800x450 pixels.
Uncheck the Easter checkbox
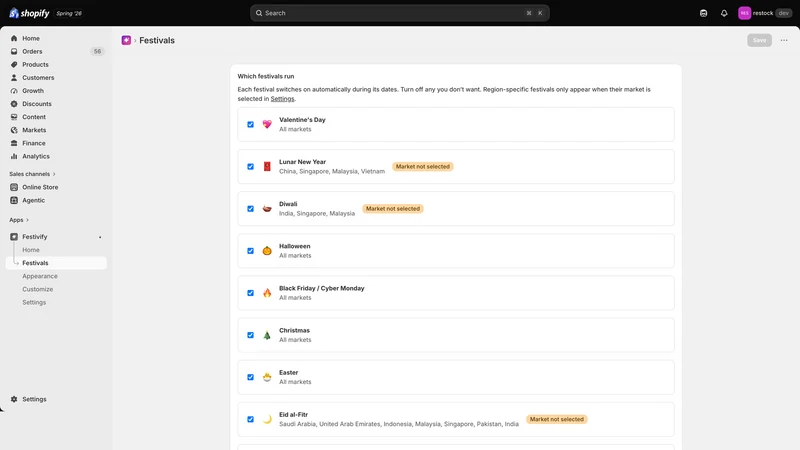[251, 377]
